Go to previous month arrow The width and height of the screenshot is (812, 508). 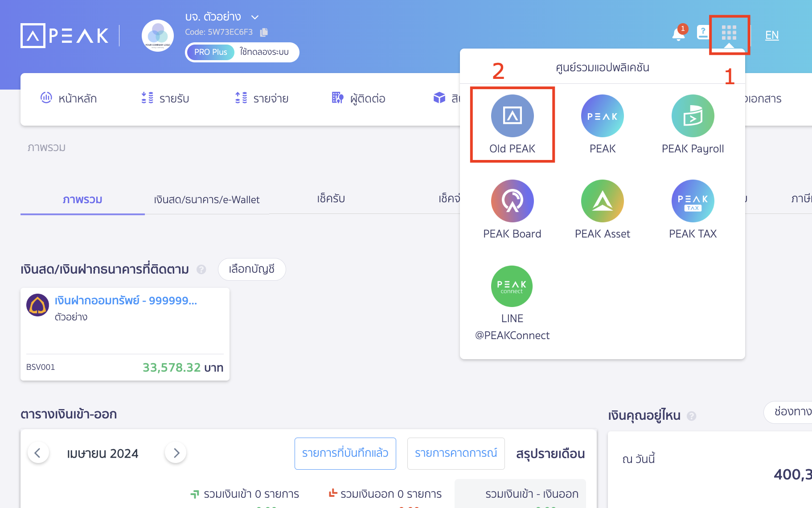tap(38, 453)
